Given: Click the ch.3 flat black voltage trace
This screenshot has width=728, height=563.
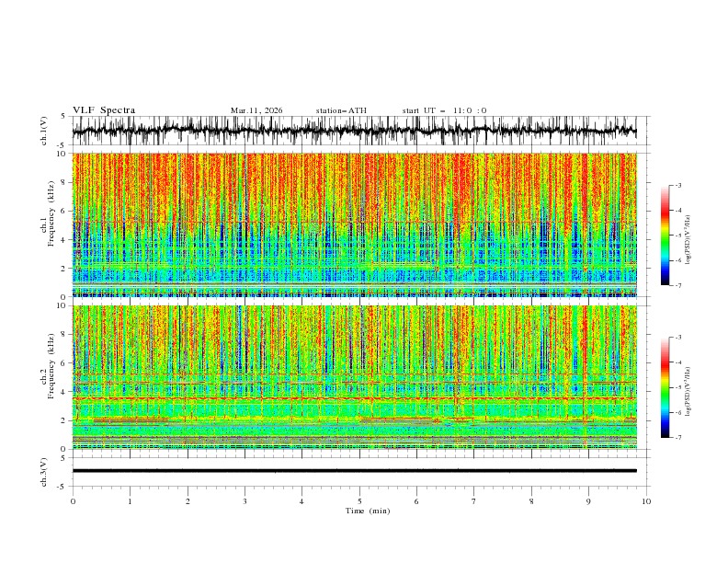Looking at the screenshot, I should [354, 471].
